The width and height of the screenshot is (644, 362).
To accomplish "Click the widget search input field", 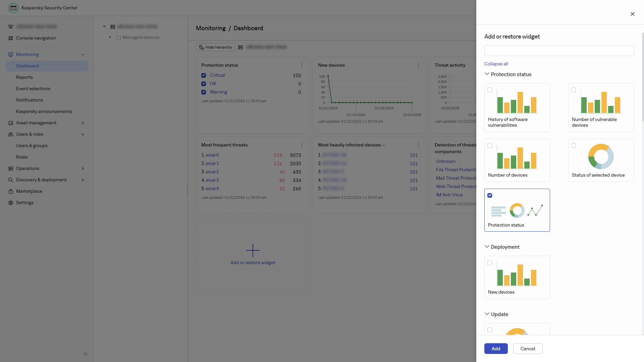I will (x=559, y=51).
